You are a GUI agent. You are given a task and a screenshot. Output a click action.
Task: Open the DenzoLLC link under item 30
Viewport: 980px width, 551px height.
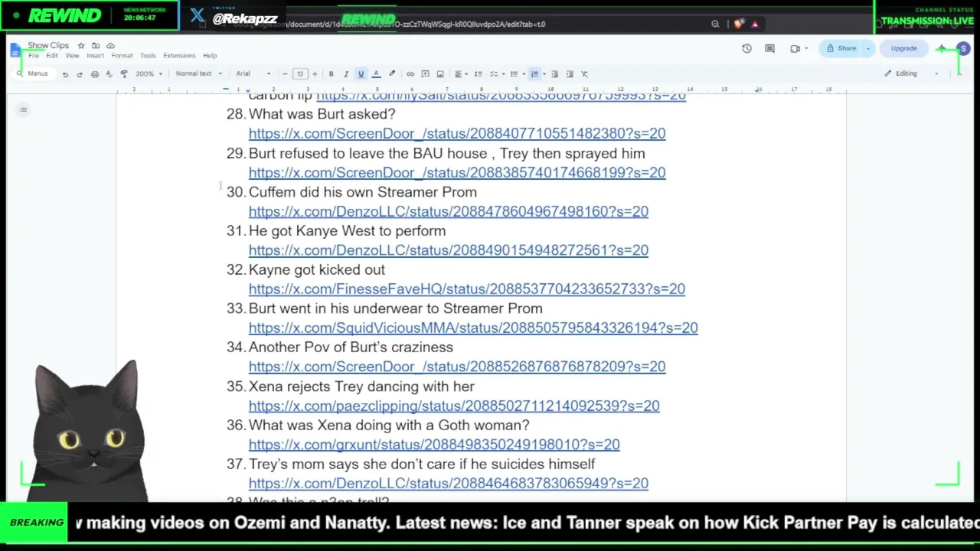(449, 212)
